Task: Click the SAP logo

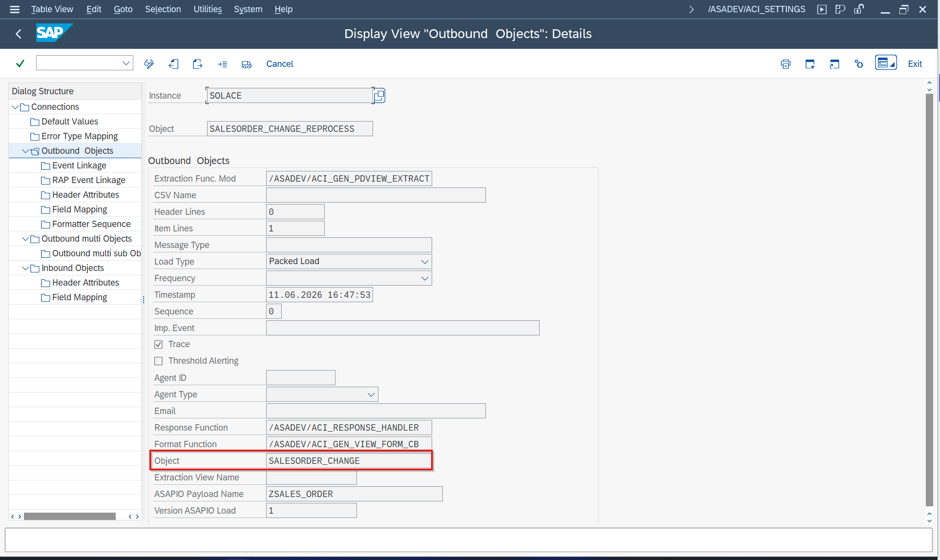Action: tap(54, 33)
